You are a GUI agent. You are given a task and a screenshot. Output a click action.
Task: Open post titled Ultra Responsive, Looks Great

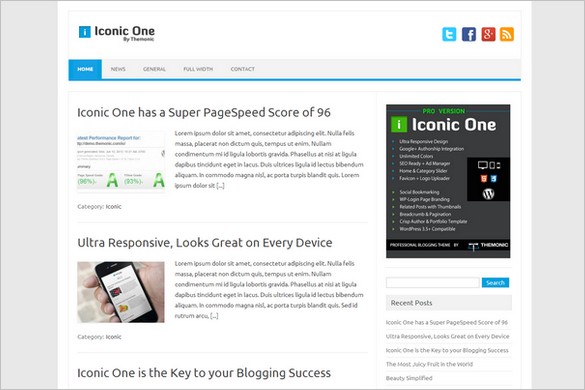point(204,243)
